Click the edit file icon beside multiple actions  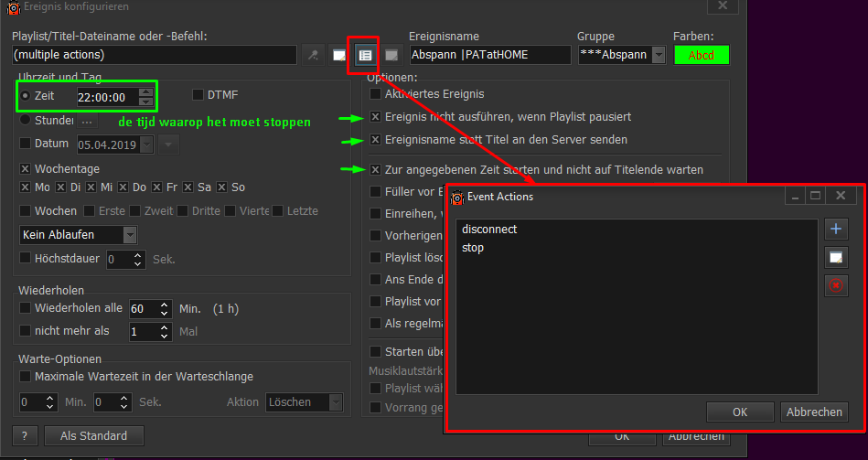coord(338,55)
